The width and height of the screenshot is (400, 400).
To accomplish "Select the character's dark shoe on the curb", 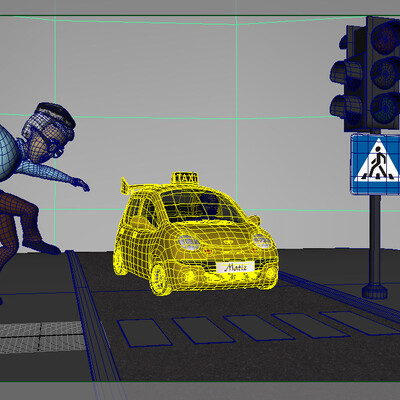I will click(43, 247).
